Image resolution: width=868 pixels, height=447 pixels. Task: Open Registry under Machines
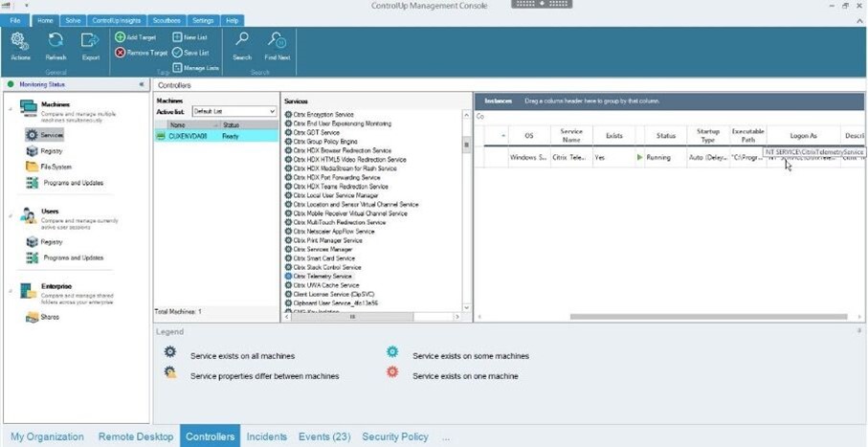point(44,151)
